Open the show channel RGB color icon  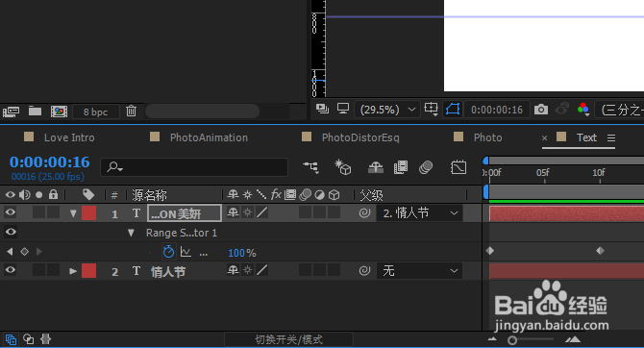583,110
